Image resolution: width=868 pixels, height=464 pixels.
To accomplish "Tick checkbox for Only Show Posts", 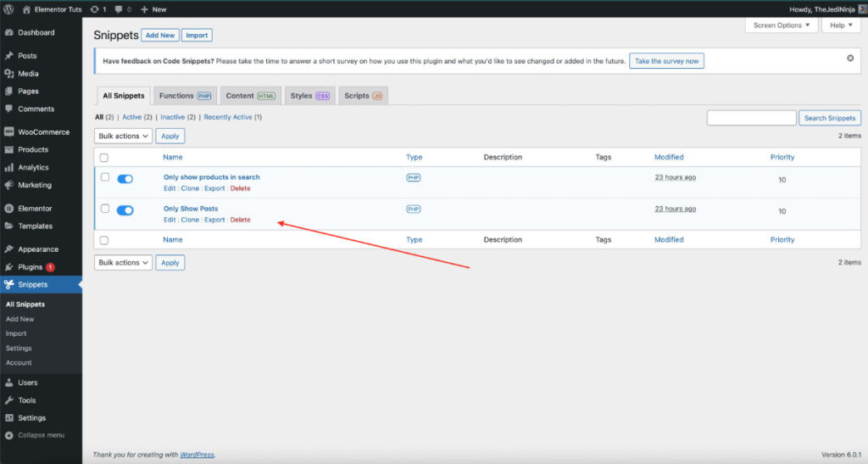I will [105, 209].
